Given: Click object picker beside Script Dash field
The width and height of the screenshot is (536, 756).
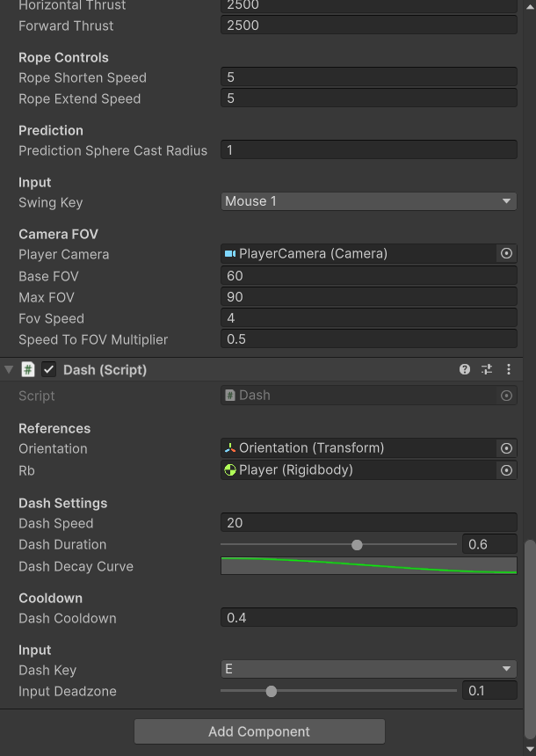Looking at the screenshot, I should point(506,396).
